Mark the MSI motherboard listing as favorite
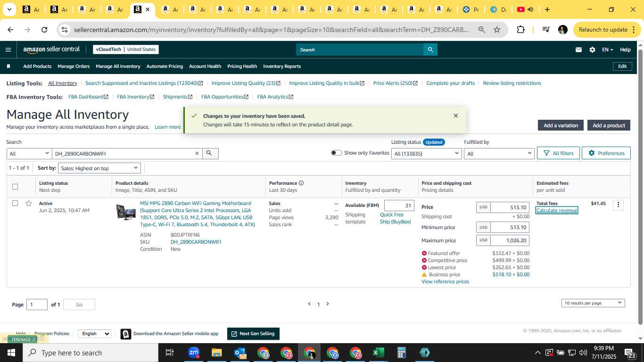 (x=29, y=203)
